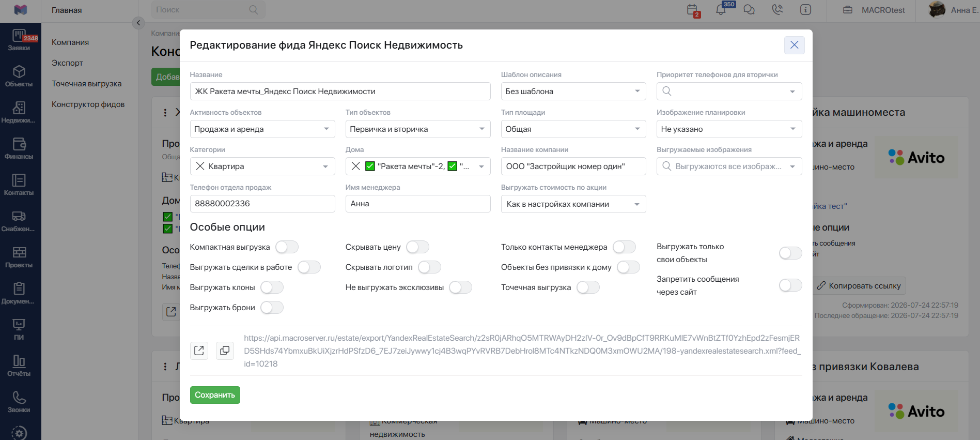Open the Шаблон описания dropdown
Screen dimensions: 980x440
[573, 92]
